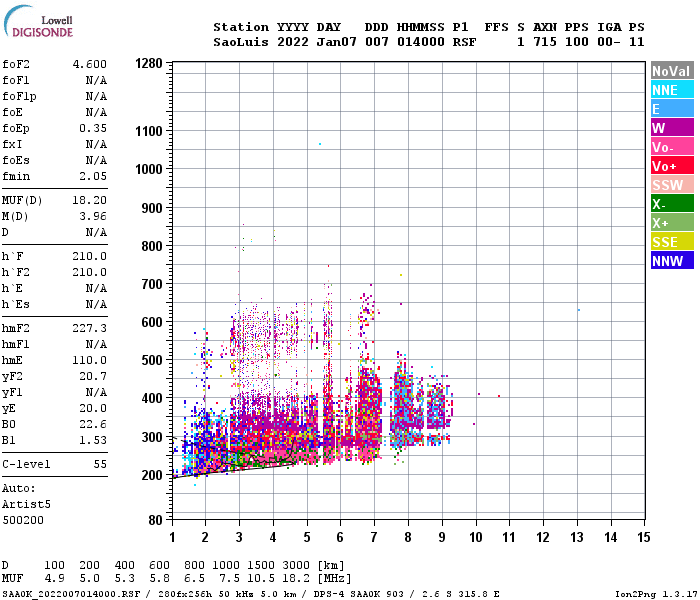Click the M(D) value 3.96

click(x=93, y=216)
